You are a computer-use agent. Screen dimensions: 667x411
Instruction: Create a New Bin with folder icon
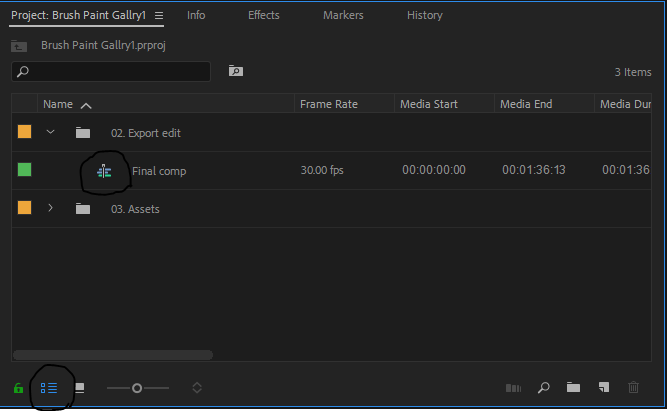point(573,387)
